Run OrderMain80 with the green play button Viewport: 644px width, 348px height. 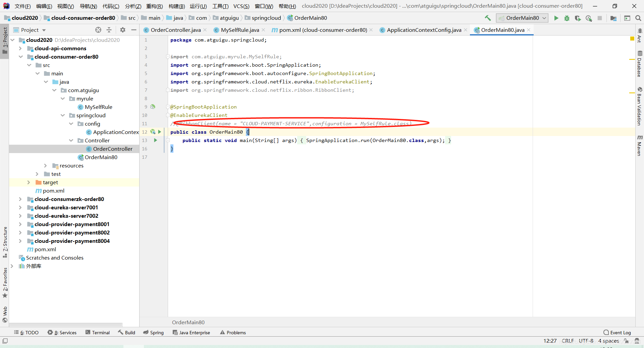pos(556,18)
